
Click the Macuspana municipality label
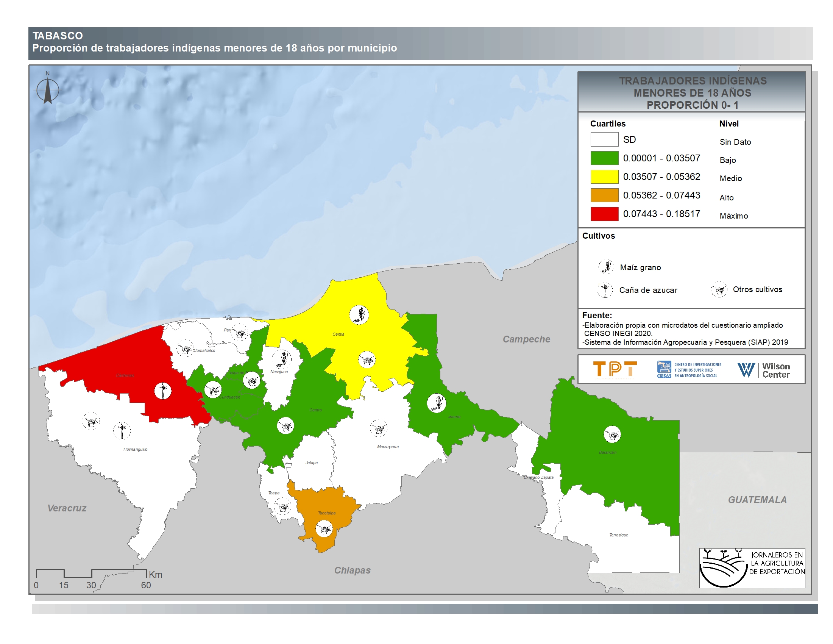click(x=387, y=447)
